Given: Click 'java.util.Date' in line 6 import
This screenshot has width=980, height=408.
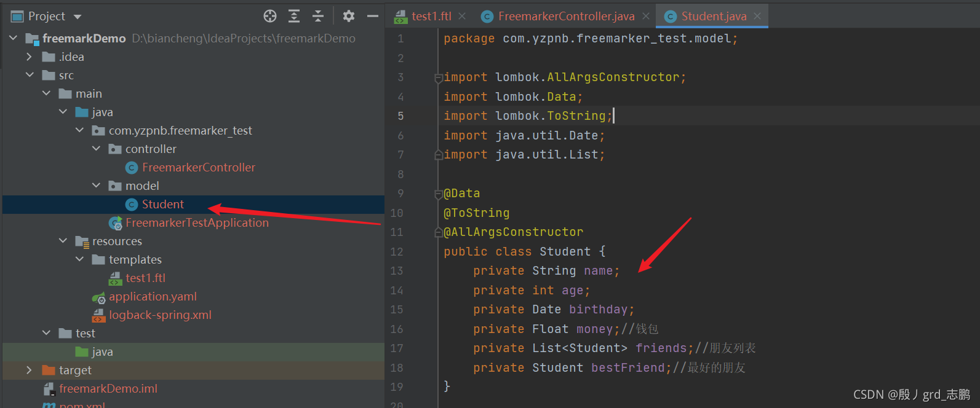Looking at the screenshot, I should [546, 136].
